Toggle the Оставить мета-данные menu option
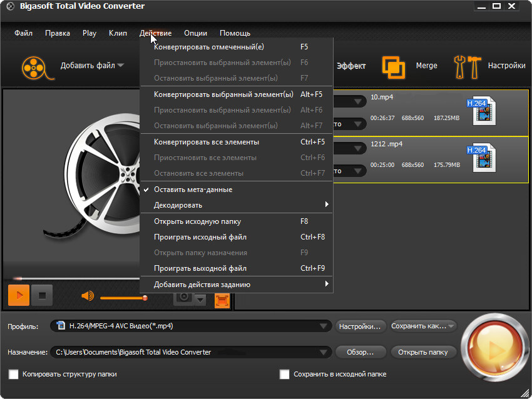 (x=193, y=189)
